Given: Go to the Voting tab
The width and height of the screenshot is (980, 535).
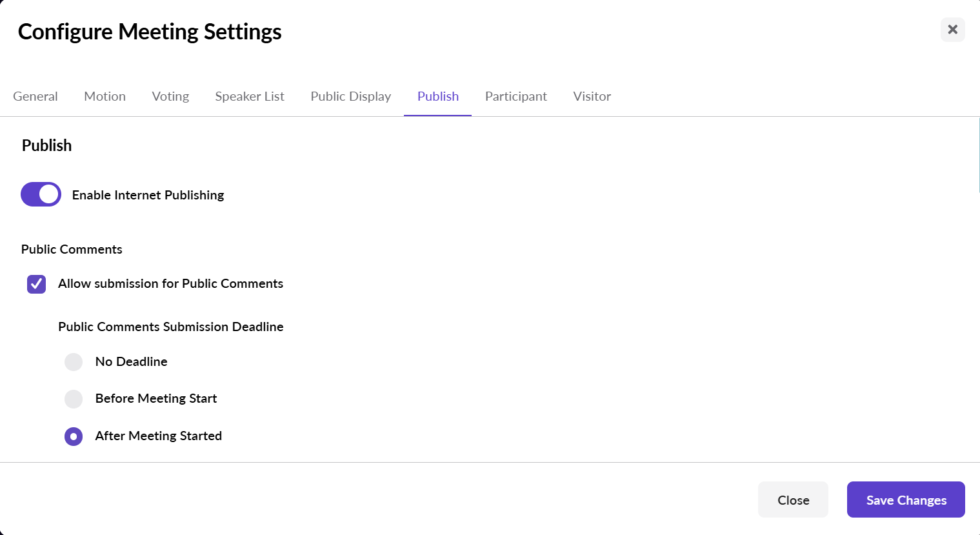Looking at the screenshot, I should point(170,96).
